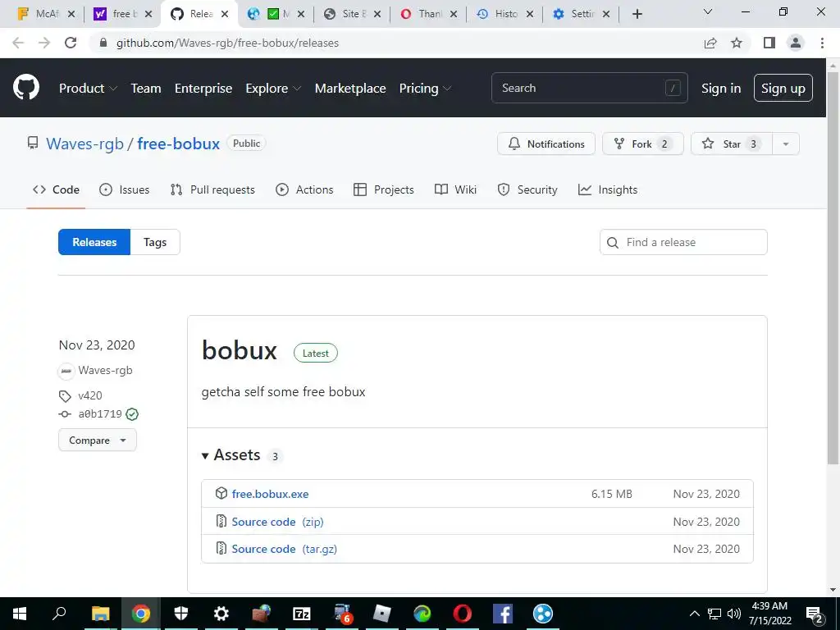Click the repository book icon beside Waves-rgb

tap(33, 143)
